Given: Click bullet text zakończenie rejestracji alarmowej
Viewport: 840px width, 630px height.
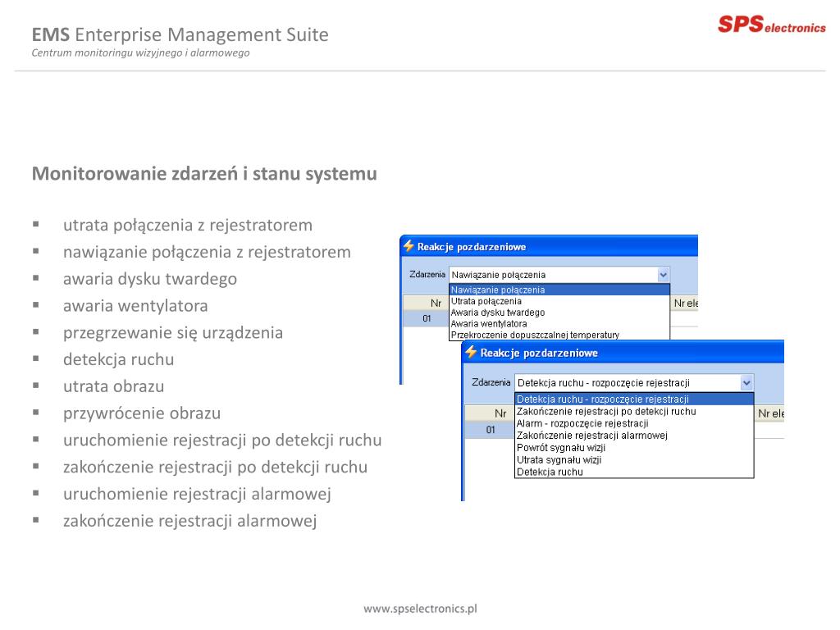Looking at the screenshot, I should point(190,521).
